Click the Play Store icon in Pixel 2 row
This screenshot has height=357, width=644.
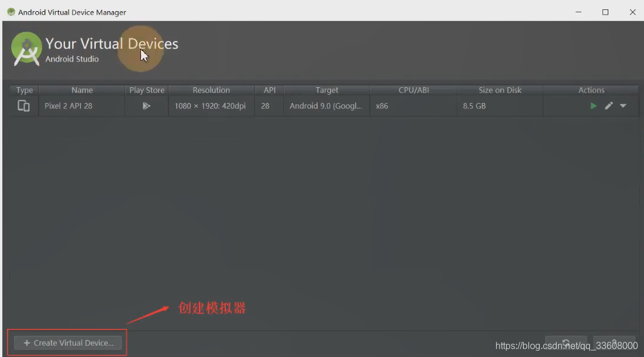(x=146, y=106)
